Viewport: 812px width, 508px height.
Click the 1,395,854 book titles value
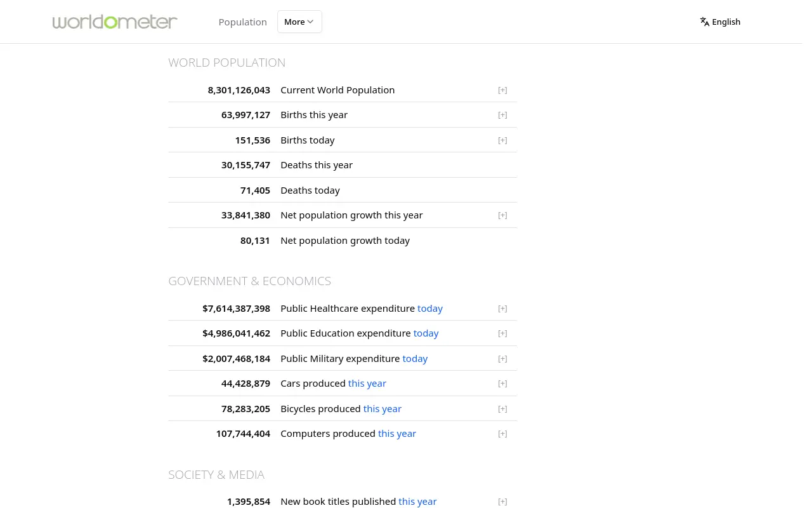point(249,502)
